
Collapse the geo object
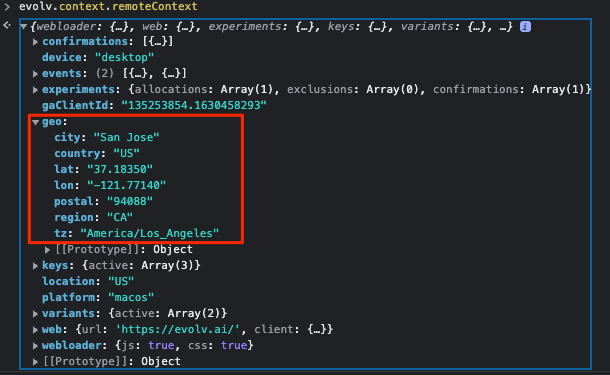(x=35, y=122)
